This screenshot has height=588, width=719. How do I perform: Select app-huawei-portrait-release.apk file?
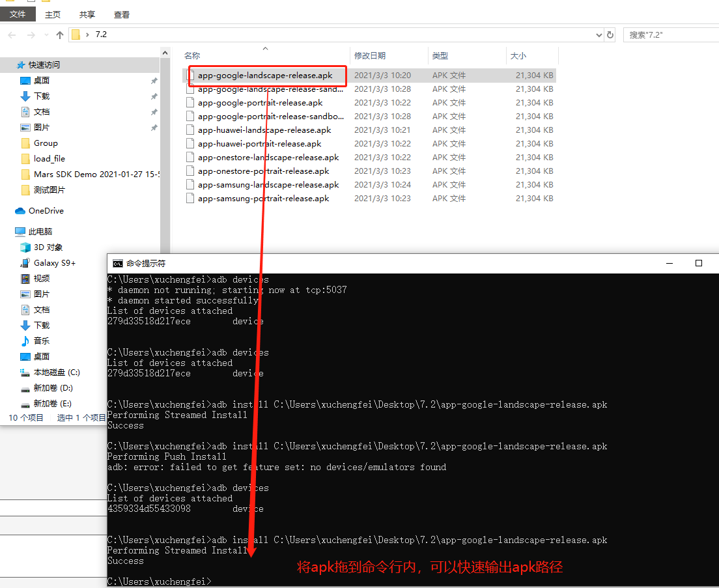coord(260,144)
